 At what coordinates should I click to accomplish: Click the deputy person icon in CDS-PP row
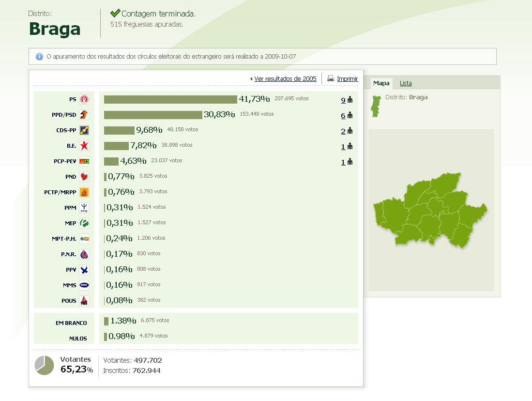350,131
